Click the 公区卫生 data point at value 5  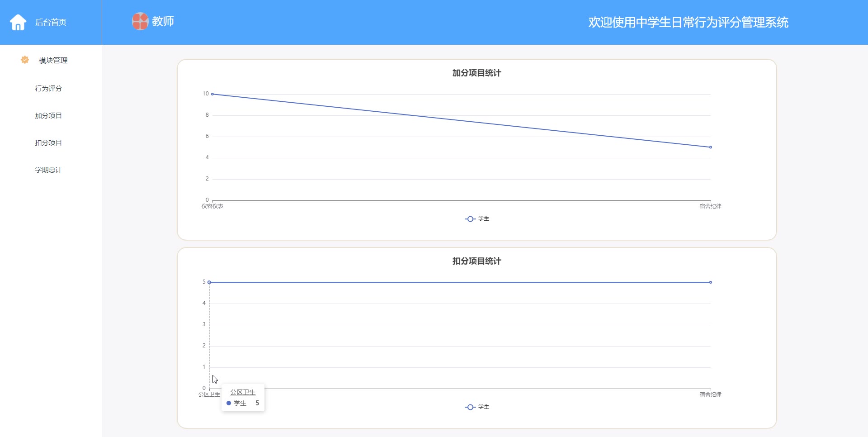(x=209, y=282)
